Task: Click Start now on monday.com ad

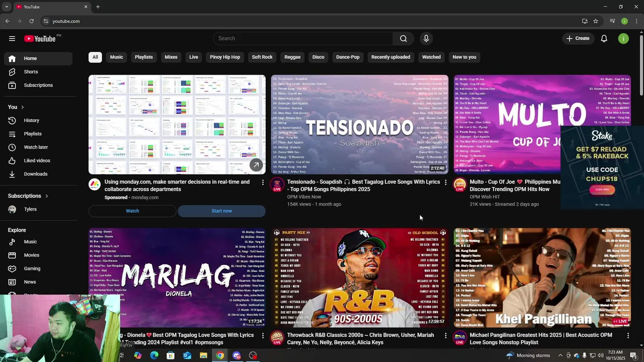Action: (x=221, y=211)
